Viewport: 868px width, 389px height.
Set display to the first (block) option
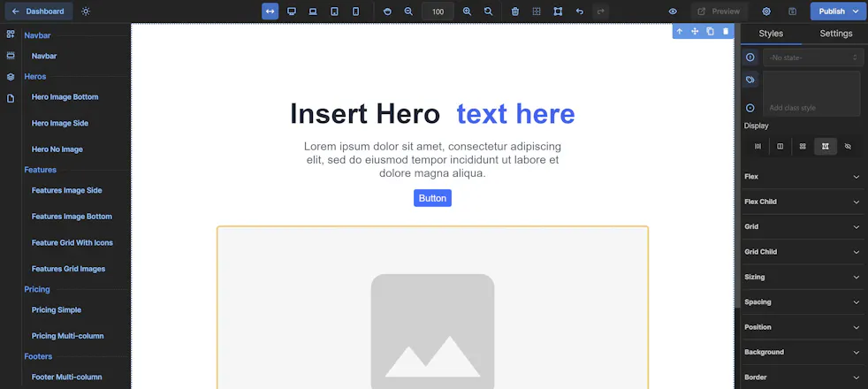pos(758,147)
